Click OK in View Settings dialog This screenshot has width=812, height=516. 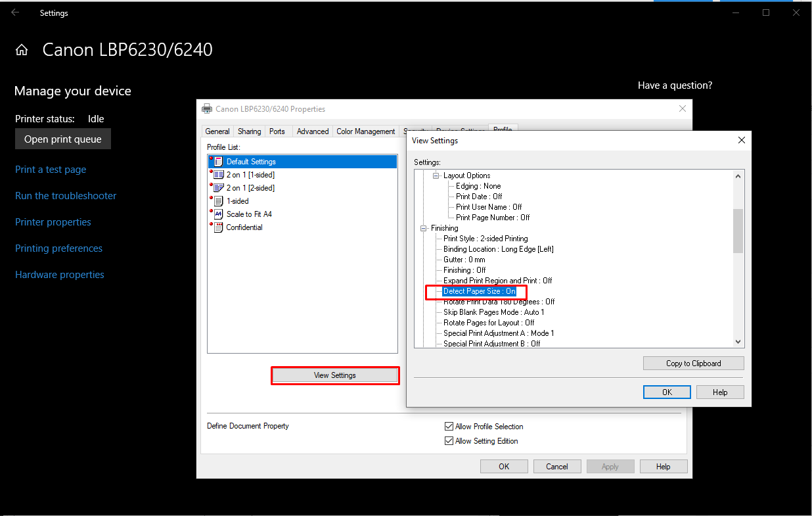tap(667, 392)
